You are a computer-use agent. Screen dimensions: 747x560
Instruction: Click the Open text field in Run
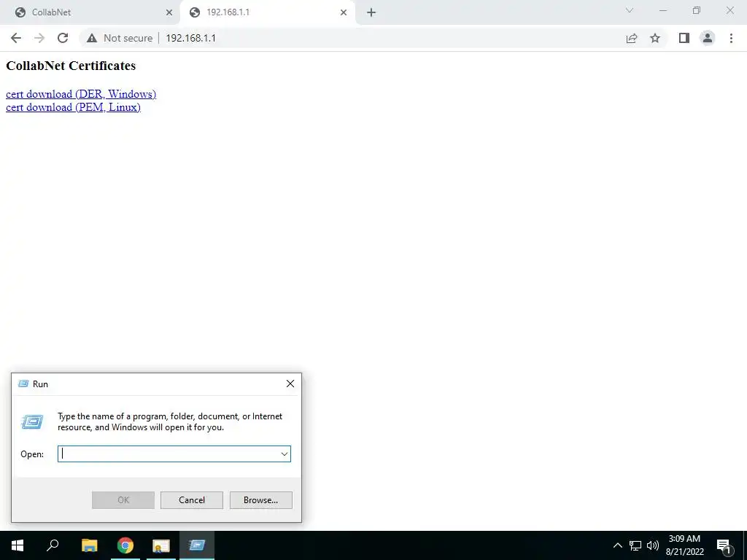coord(169,454)
